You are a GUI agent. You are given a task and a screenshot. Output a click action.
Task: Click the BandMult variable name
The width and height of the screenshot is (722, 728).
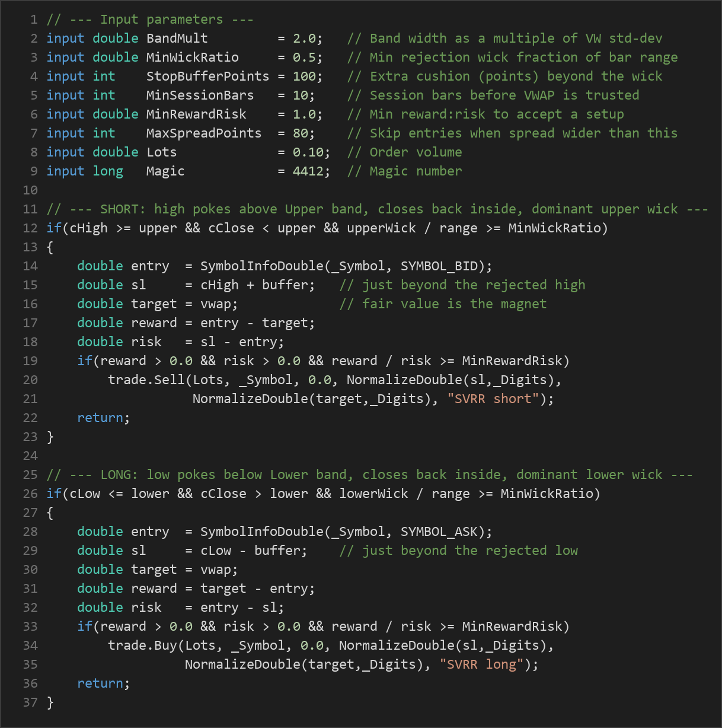tap(177, 39)
